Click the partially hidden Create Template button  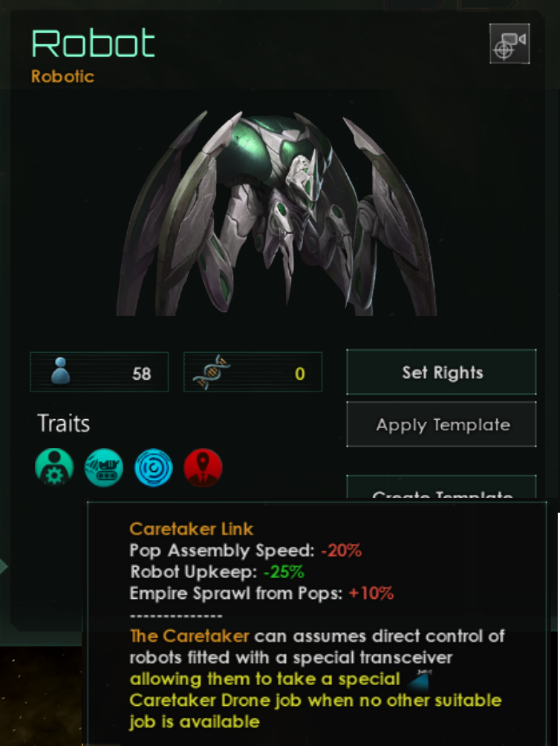(442, 487)
